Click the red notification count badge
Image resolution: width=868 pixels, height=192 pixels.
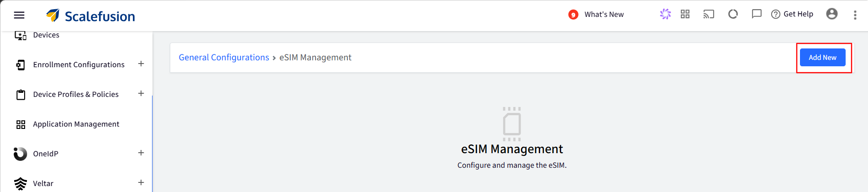click(573, 15)
